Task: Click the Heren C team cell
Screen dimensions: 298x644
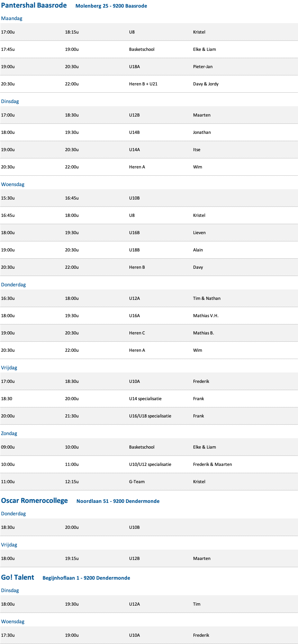Action: [137, 333]
